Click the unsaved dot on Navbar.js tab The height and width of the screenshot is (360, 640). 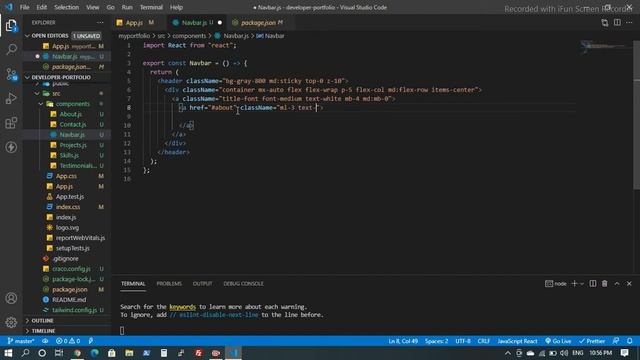coord(220,23)
